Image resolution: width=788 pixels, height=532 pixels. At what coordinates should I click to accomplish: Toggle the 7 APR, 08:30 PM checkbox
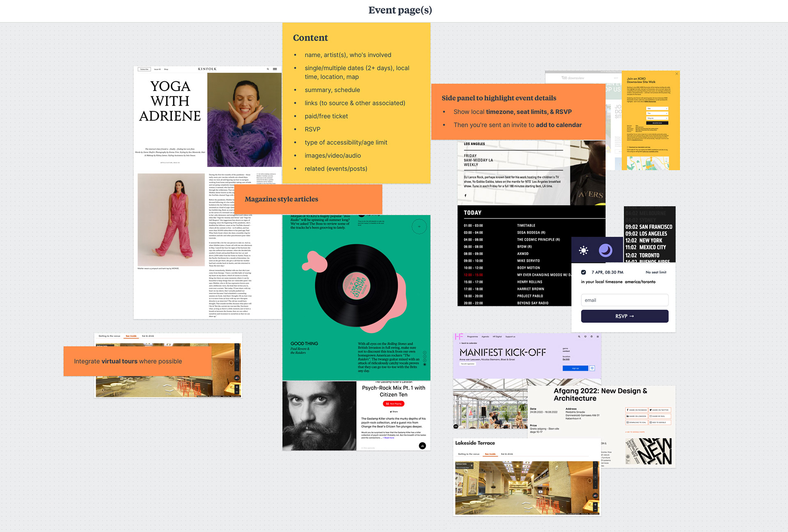(x=583, y=272)
